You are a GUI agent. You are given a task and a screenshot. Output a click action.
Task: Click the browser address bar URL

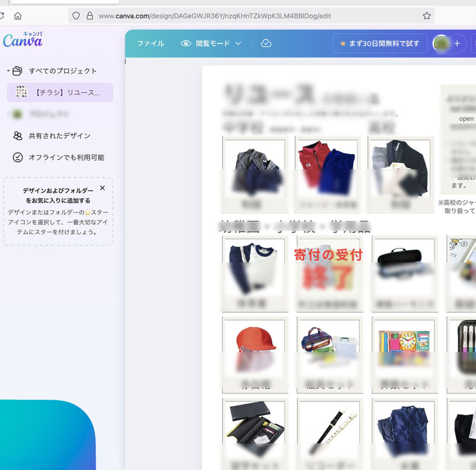point(215,16)
